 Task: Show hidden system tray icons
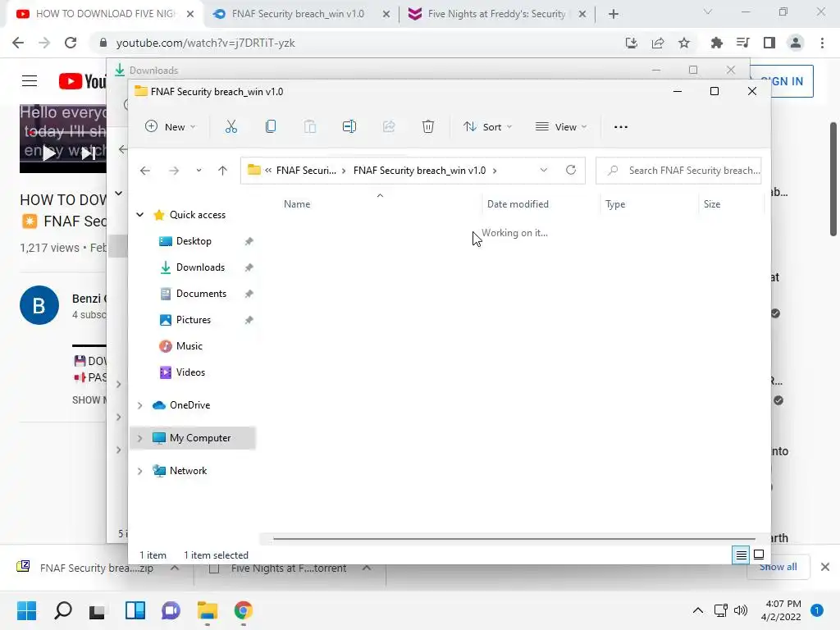point(697,610)
